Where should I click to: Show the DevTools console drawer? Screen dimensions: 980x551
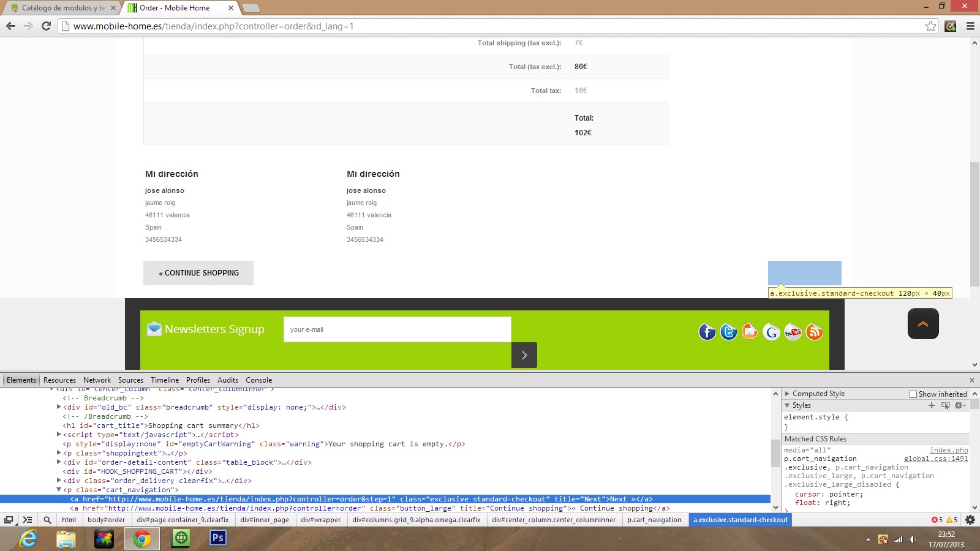28,520
